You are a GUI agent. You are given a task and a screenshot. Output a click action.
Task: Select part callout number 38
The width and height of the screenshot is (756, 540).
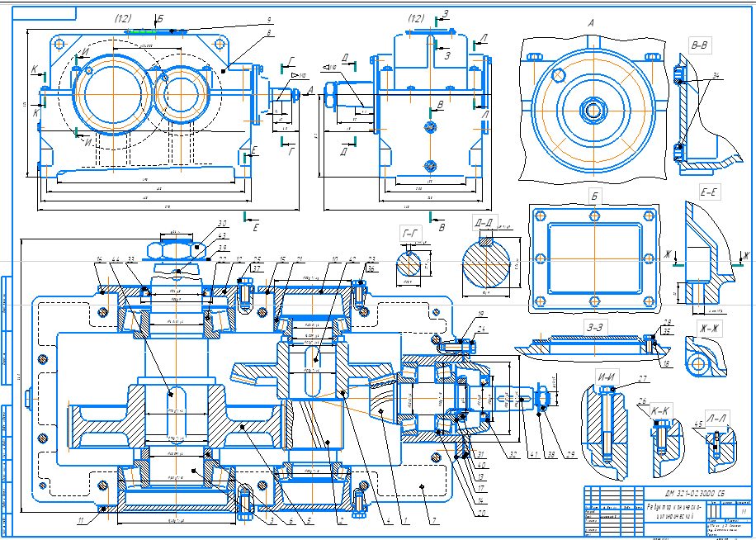pos(551,453)
